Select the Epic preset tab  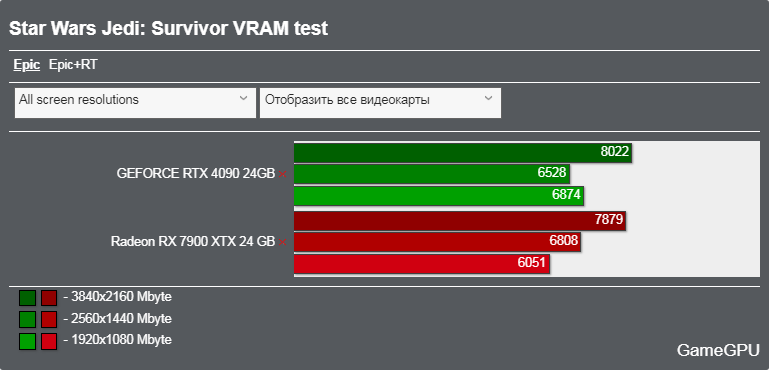(26, 65)
